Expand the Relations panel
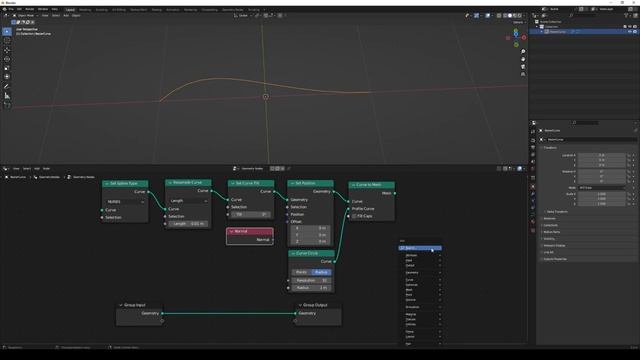The height and width of the screenshot is (360, 640). (549, 218)
